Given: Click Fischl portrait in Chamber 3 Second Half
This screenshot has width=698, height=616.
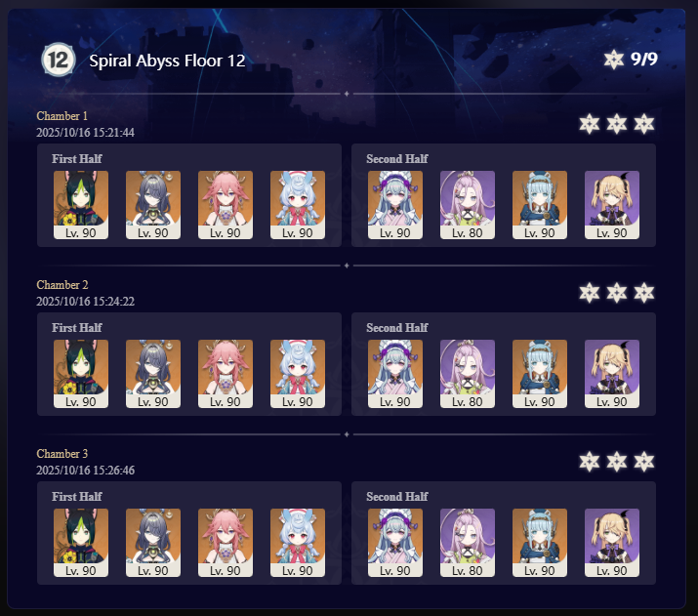Looking at the screenshot, I should (x=612, y=543).
